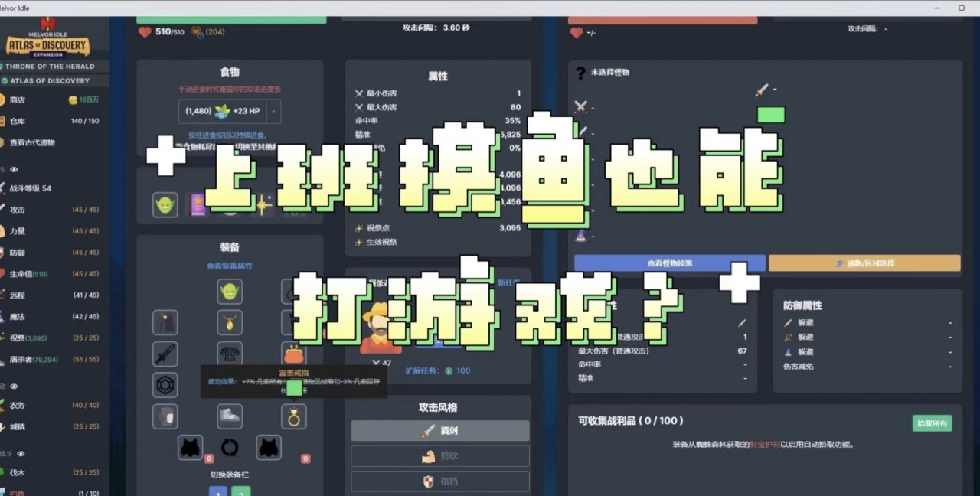The width and height of the screenshot is (980, 496).
Task: Select the platebody armor equipment slot
Action: tap(230, 354)
